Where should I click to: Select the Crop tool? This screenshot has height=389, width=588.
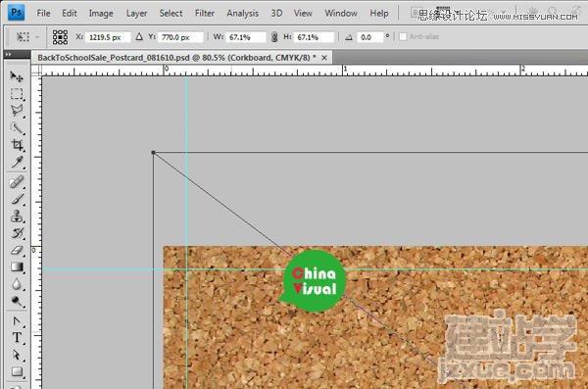point(17,145)
